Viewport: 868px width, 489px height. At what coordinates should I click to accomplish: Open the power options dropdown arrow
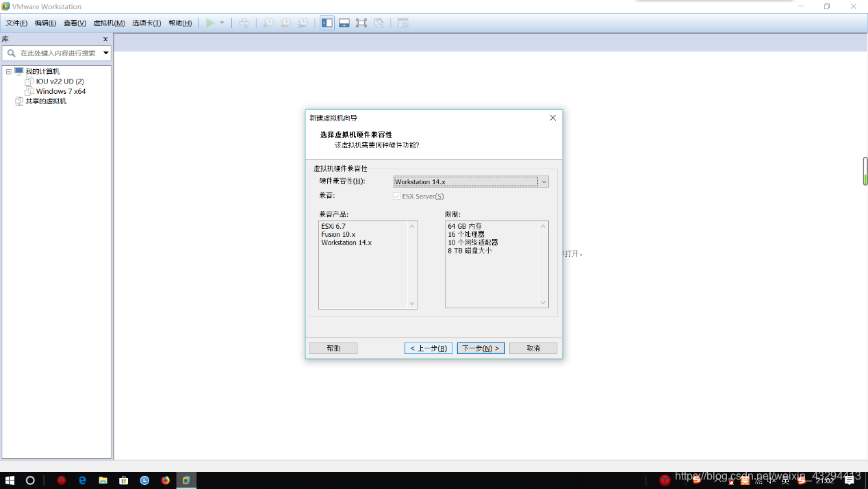click(222, 23)
